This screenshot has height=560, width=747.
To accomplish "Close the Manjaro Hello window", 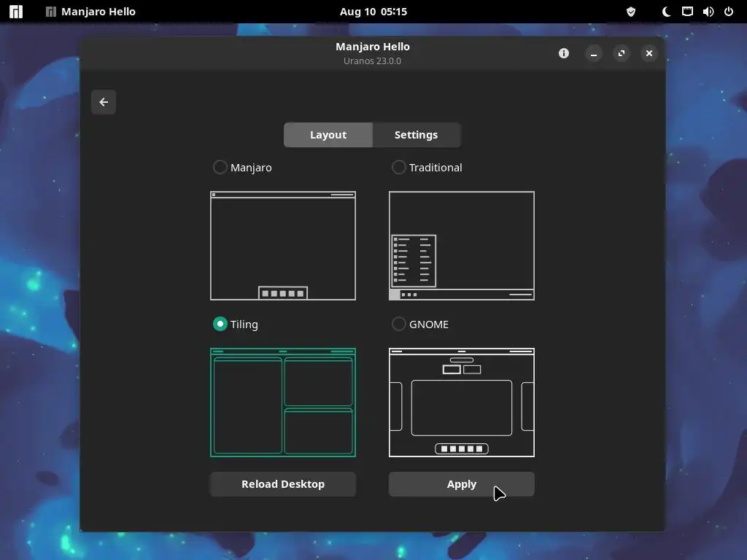I will (649, 53).
